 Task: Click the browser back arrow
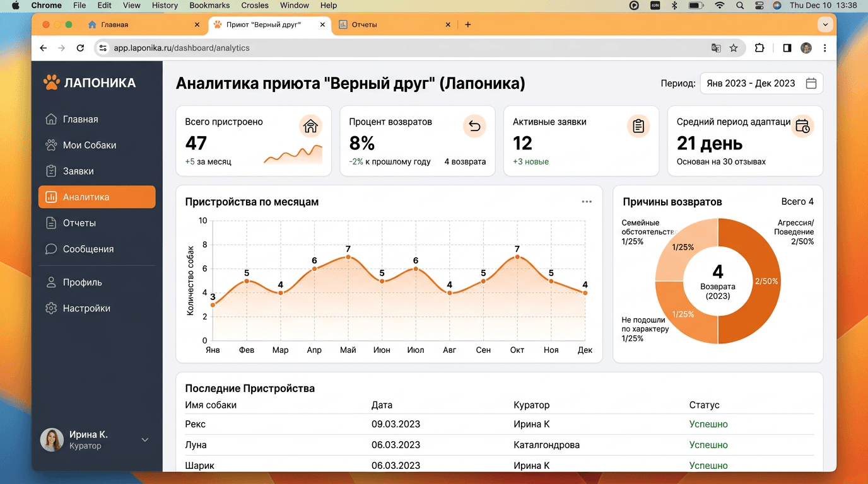43,48
